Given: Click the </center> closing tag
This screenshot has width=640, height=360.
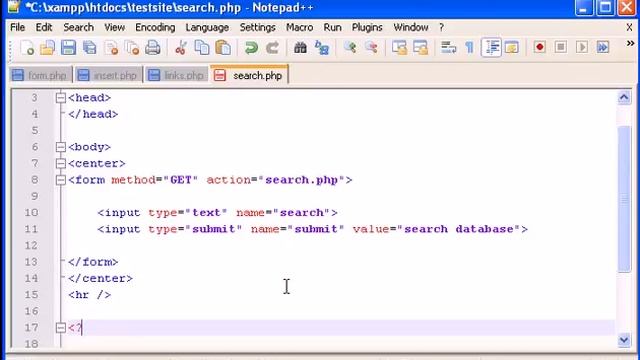Looking at the screenshot, I should click(100, 278).
